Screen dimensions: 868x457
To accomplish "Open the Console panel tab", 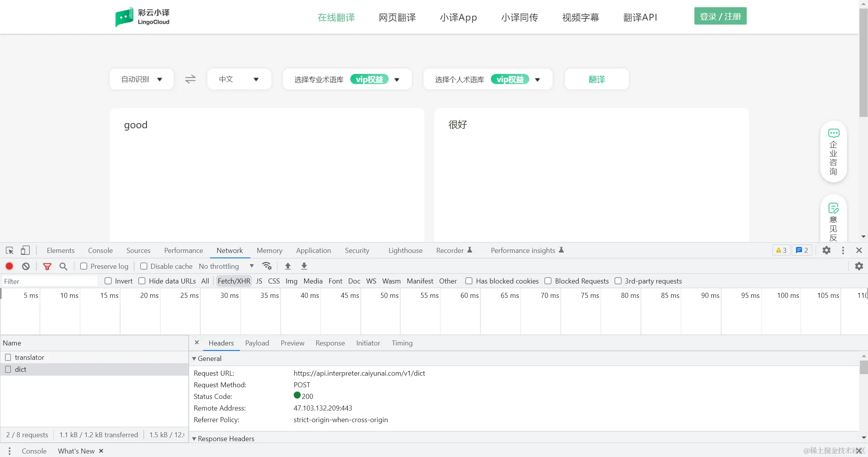I will click(100, 251).
